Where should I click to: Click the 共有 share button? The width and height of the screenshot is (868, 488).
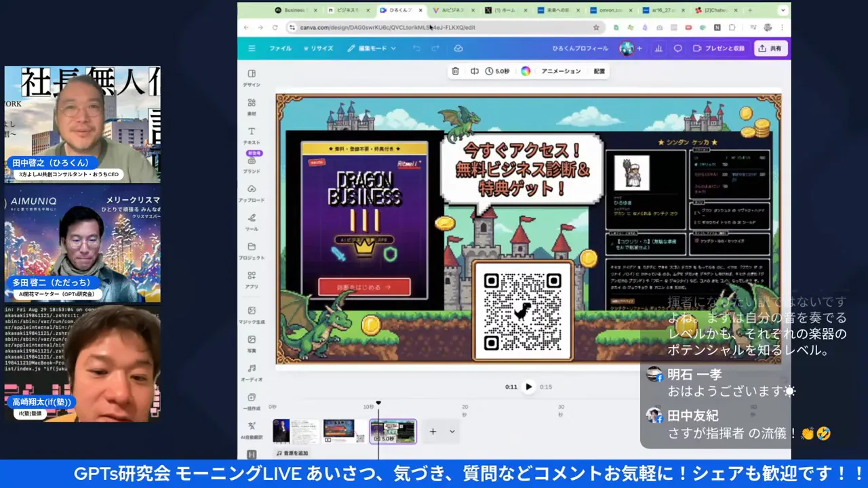770,48
